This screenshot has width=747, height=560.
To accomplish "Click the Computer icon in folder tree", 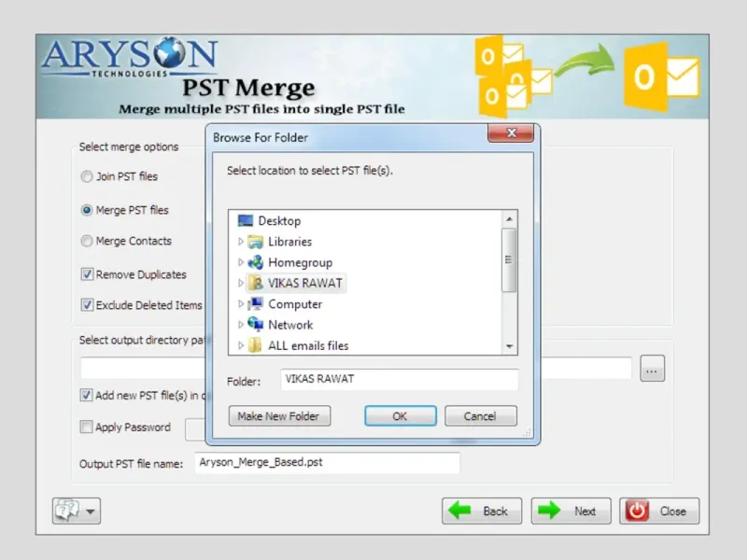I will point(255,304).
